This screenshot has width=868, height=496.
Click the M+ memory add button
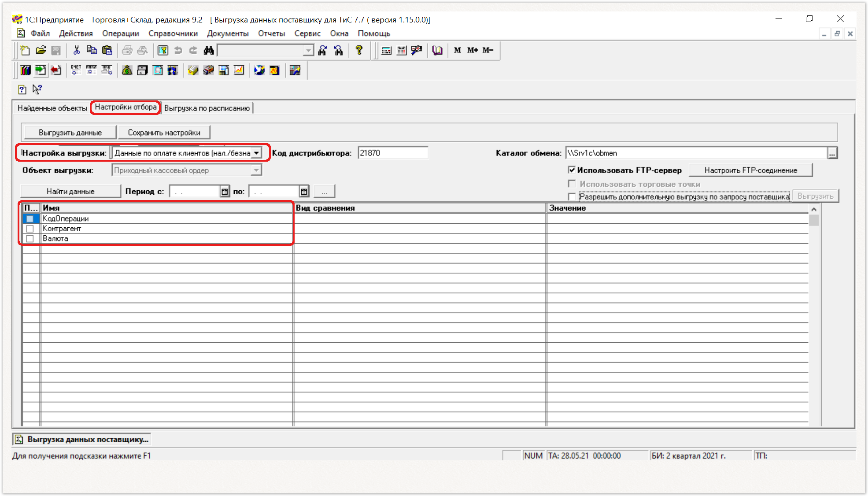[473, 50]
